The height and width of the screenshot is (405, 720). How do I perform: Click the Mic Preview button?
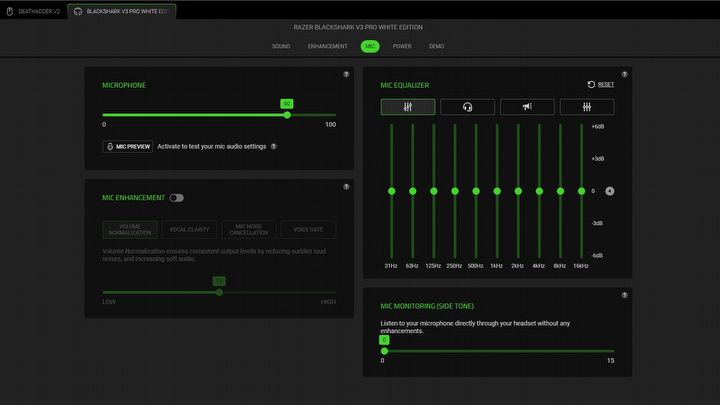[128, 146]
